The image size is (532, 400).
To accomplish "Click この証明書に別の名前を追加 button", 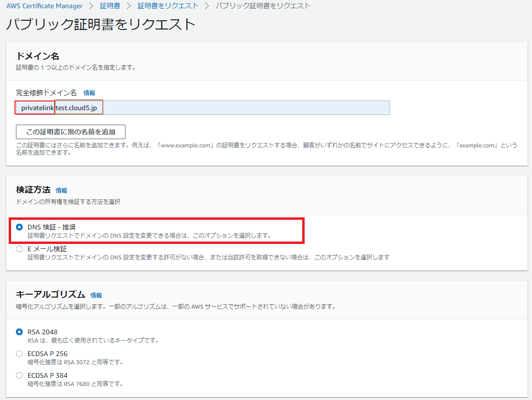I will tap(70, 132).
